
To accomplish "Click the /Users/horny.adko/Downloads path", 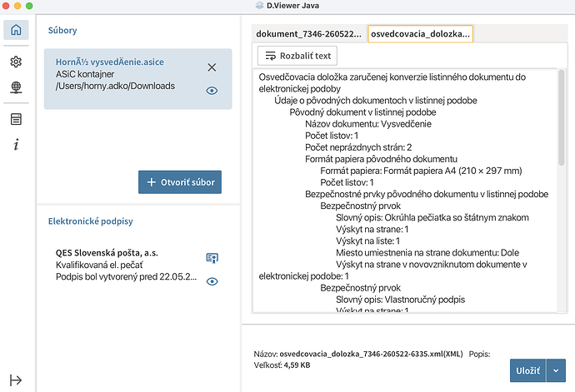I will (115, 86).
